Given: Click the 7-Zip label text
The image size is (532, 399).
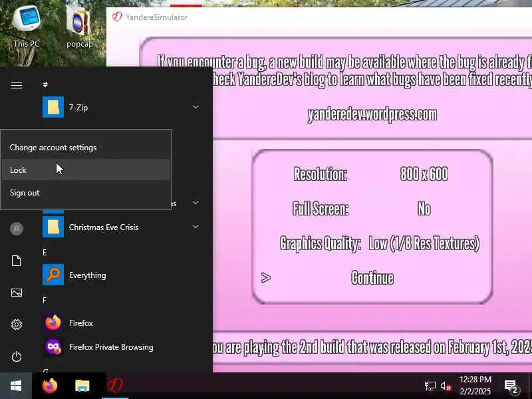Looking at the screenshot, I should point(78,108).
